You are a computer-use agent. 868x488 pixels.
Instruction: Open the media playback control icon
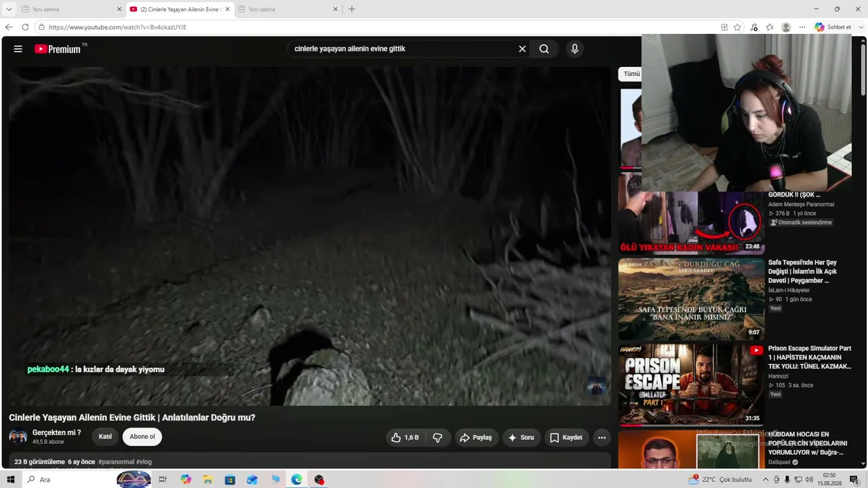[754, 27]
